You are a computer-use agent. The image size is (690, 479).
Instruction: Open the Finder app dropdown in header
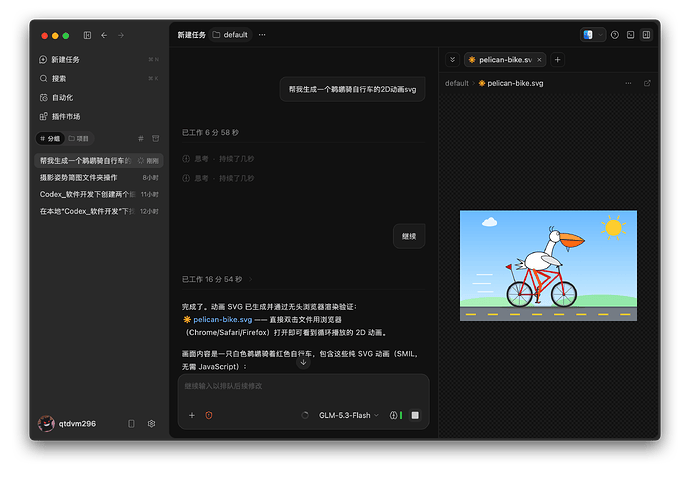[x=600, y=35]
